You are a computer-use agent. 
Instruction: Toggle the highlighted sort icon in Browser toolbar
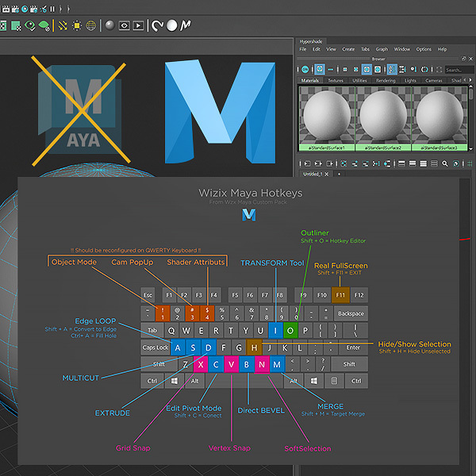coord(392,70)
